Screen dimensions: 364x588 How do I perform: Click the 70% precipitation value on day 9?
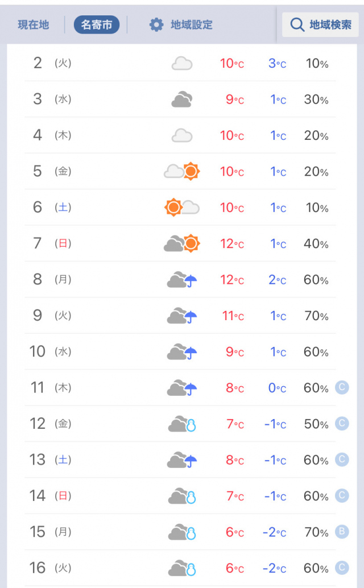pos(316,316)
